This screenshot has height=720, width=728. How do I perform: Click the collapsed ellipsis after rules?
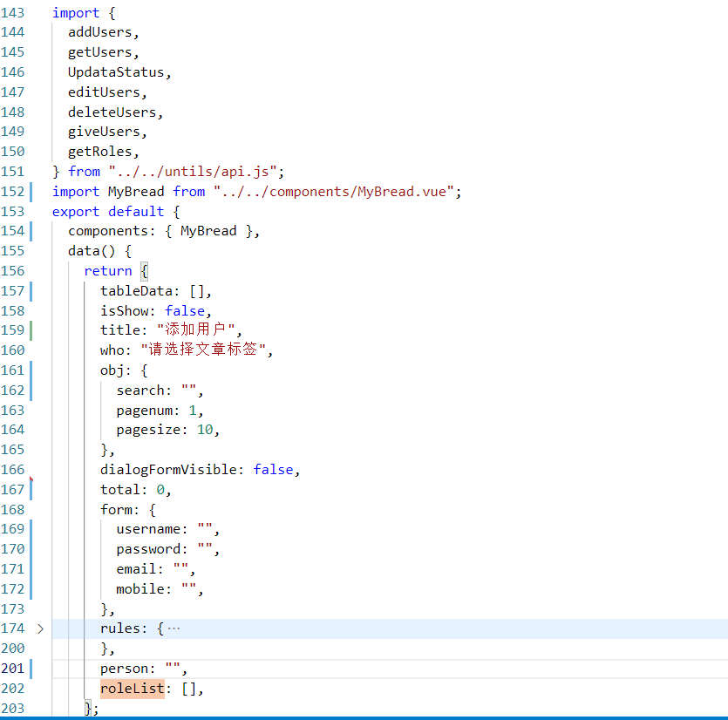[173, 628]
